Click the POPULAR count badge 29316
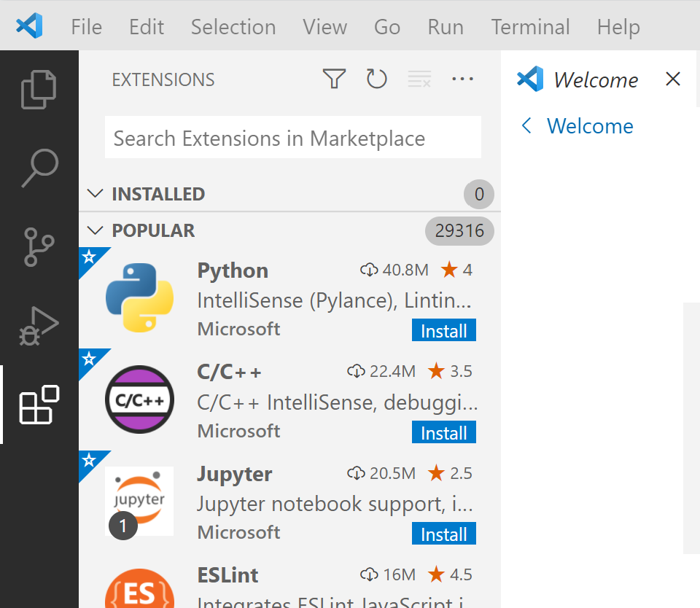This screenshot has width=700, height=608. point(459,231)
